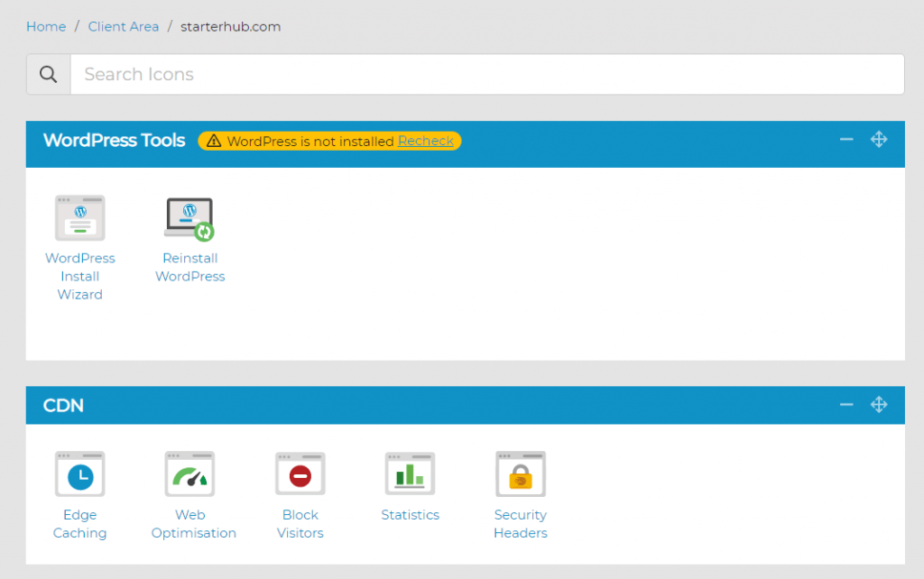
Task: Click the Search Icons input field
Action: click(487, 74)
